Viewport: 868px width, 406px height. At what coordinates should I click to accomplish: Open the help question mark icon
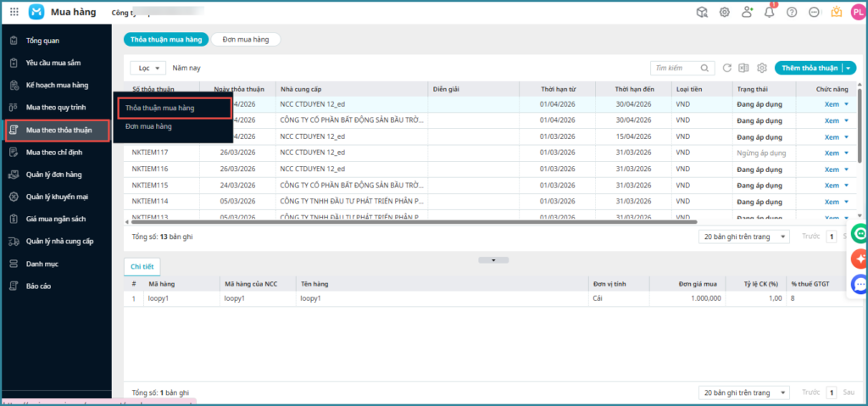point(792,12)
